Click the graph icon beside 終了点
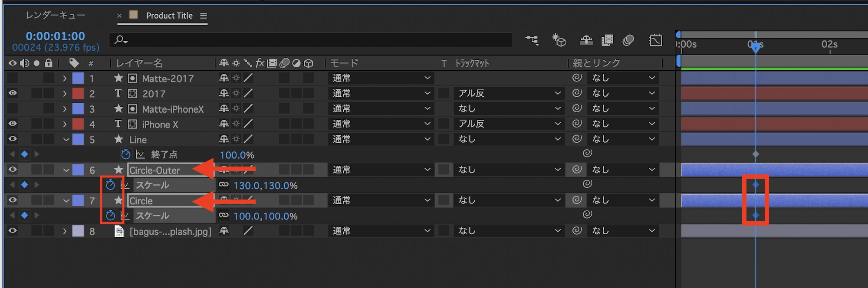The width and height of the screenshot is (868, 288). pyautogui.click(x=140, y=154)
